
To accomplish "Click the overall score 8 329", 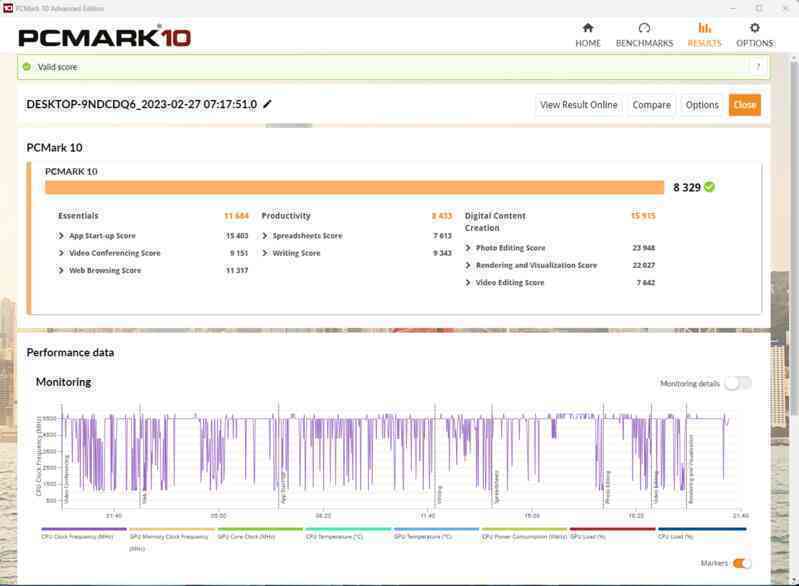I will tap(686, 188).
